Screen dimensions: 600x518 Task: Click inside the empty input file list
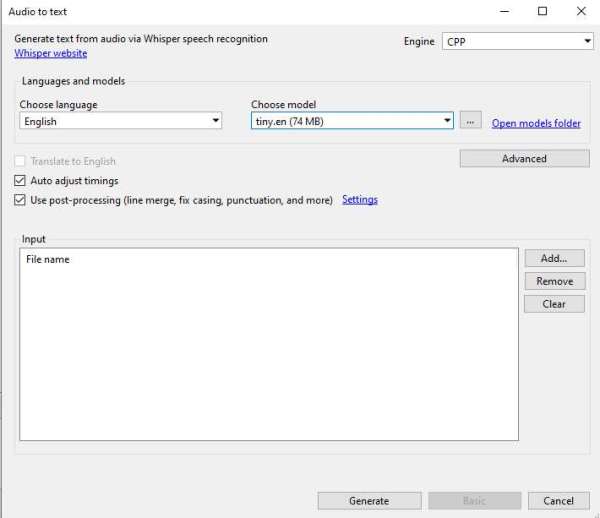tap(268, 360)
